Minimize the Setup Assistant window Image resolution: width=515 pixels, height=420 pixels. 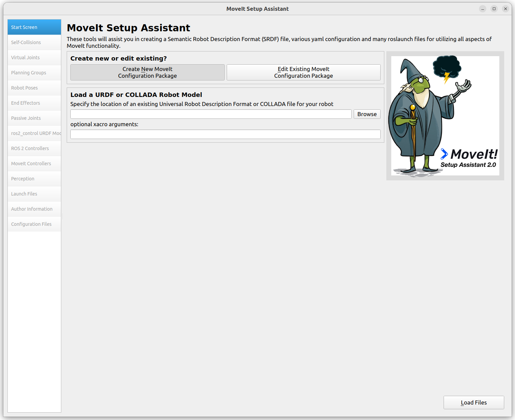(483, 9)
